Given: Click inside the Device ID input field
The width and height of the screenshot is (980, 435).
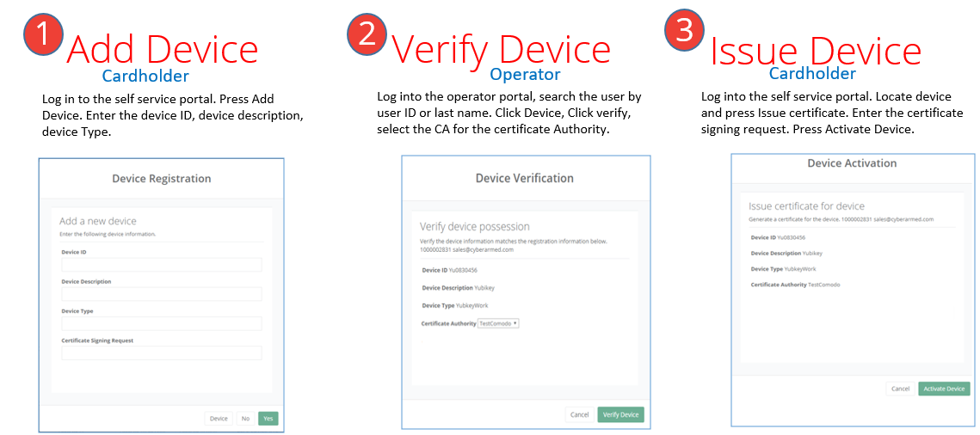Looking at the screenshot, I should [x=161, y=265].
